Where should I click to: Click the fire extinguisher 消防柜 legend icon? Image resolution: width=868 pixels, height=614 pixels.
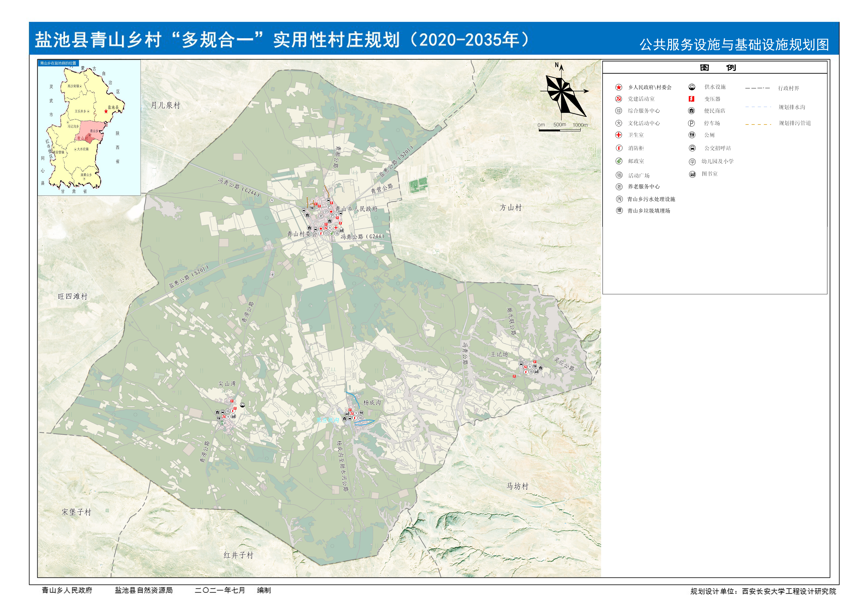tap(619, 148)
